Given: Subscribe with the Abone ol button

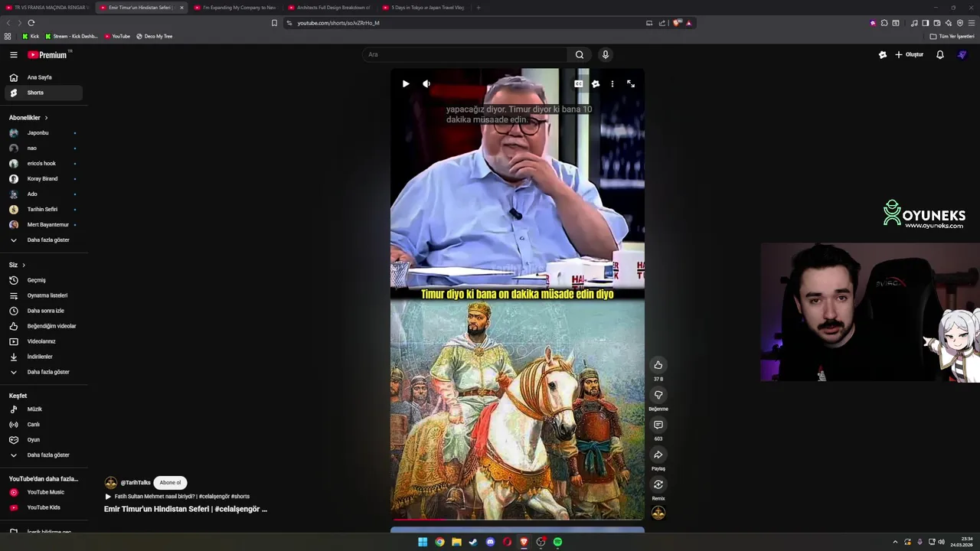Looking at the screenshot, I should pos(170,482).
